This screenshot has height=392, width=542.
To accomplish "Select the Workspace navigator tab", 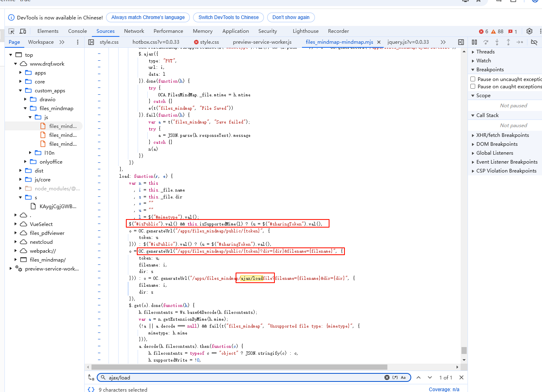I will (x=41, y=42).
